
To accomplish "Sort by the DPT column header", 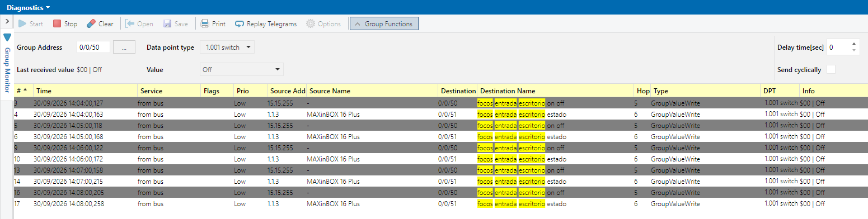I will [781, 91].
